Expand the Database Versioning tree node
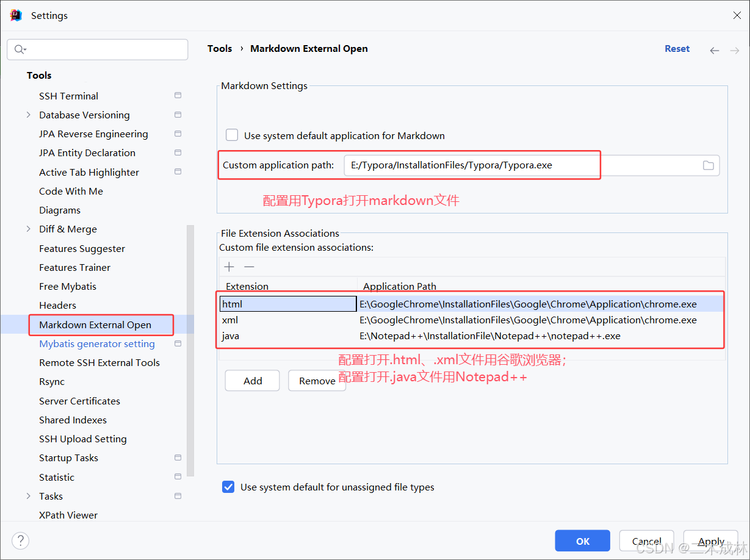 (x=28, y=115)
